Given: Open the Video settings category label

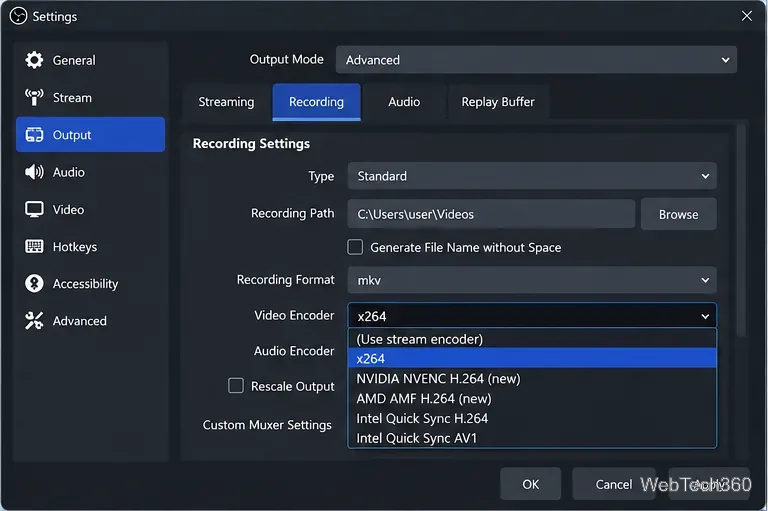Looking at the screenshot, I should click(x=69, y=209).
